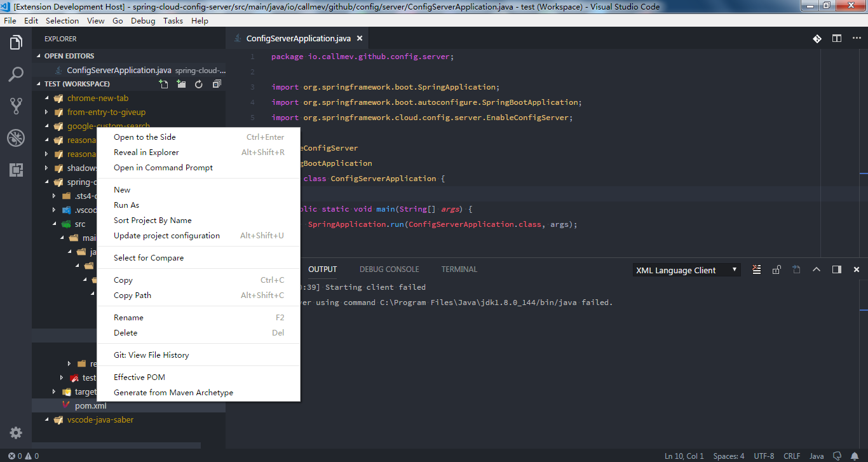The image size is (868, 462).
Task: Clear the output panel
Action: pyautogui.click(x=756, y=269)
